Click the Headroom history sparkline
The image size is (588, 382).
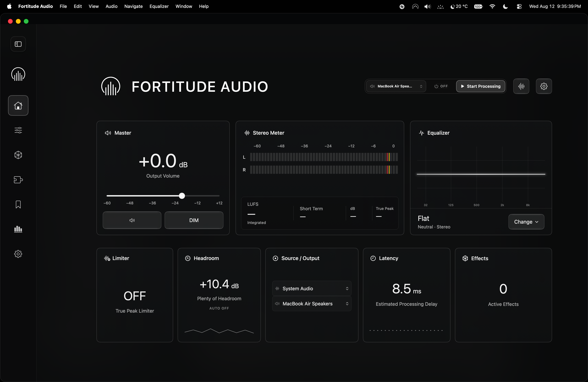(x=219, y=331)
